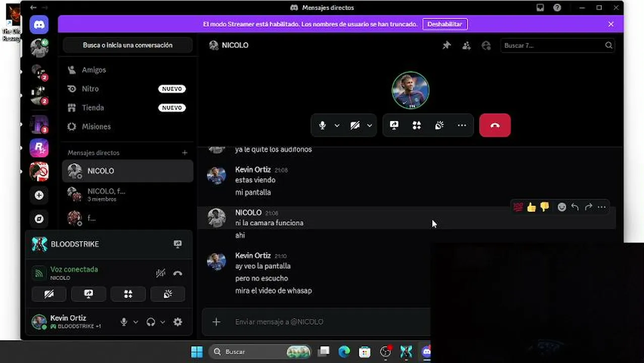The height and width of the screenshot is (363, 644).
Task: Open Kevin Ortiz user profile panel
Action: pyautogui.click(x=73, y=322)
